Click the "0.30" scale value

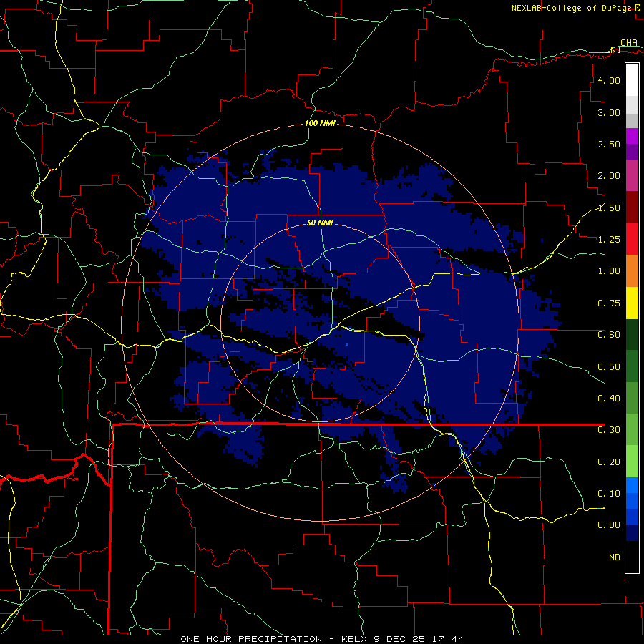tap(609, 430)
